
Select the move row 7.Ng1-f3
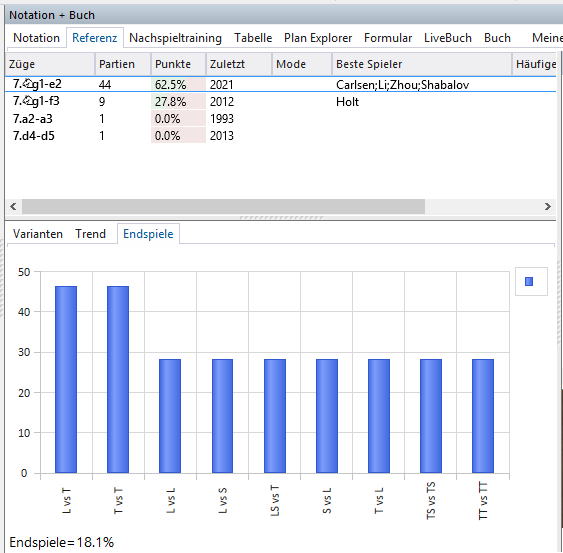click(x=280, y=102)
